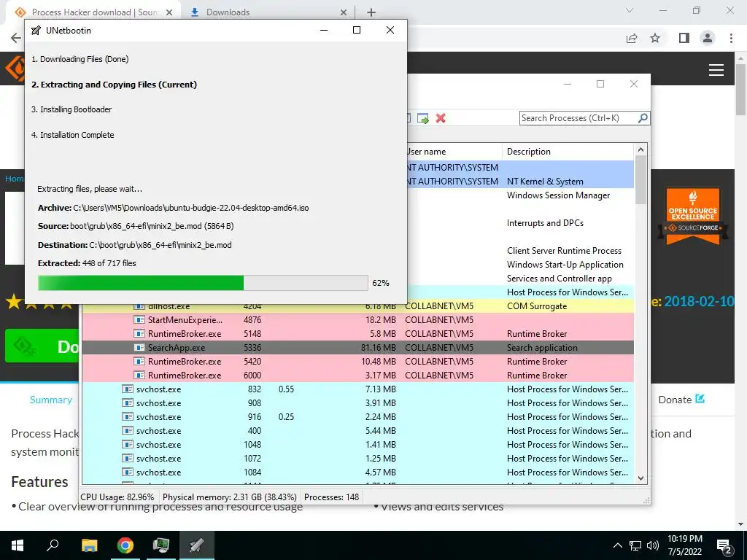Click the browser back arrow

pyautogui.click(x=16, y=38)
